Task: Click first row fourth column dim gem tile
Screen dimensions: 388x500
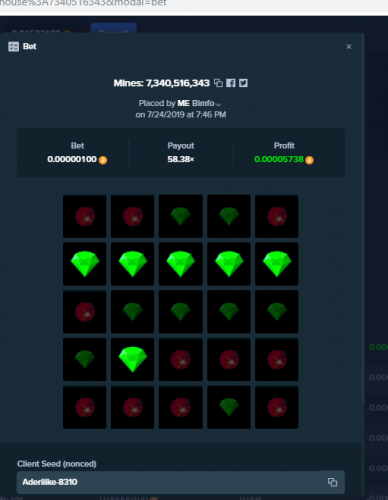Action: pos(229,216)
